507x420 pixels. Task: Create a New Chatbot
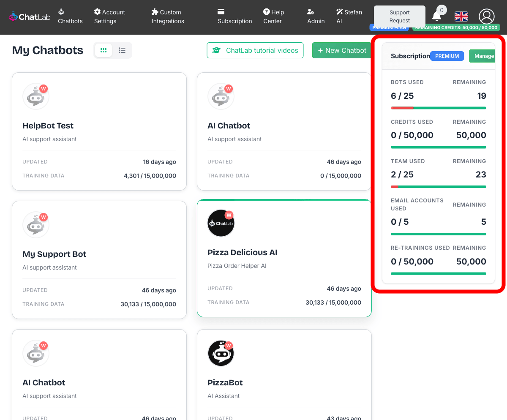click(x=342, y=50)
